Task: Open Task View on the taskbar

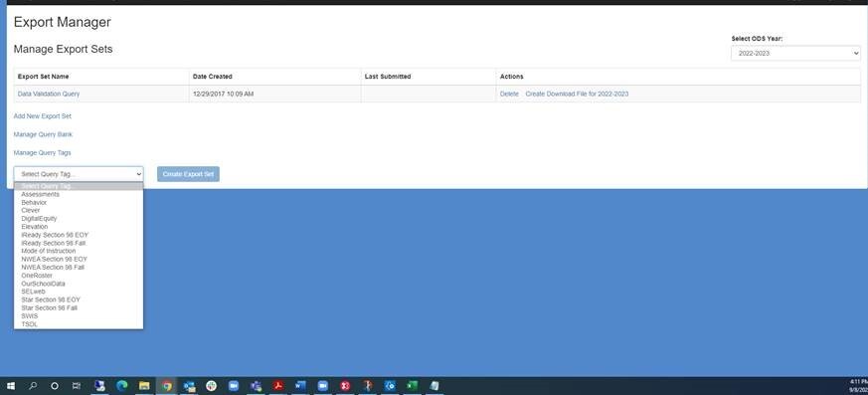Action: (x=77, y=386)
